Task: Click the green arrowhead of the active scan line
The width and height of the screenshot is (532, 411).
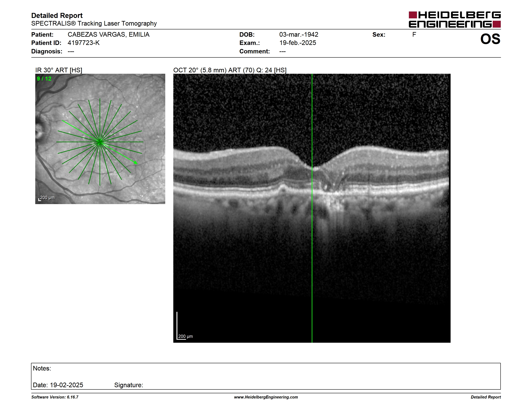Action: pos(136,162)
